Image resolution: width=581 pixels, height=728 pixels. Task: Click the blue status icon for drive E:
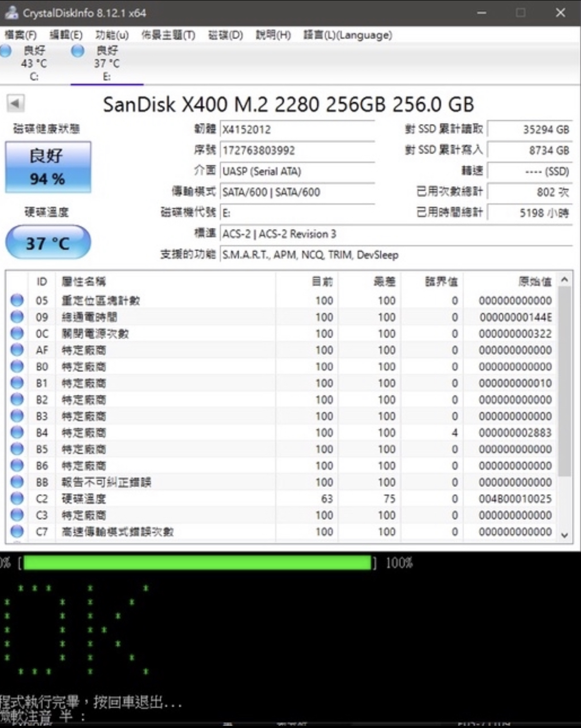coord(77,51)
